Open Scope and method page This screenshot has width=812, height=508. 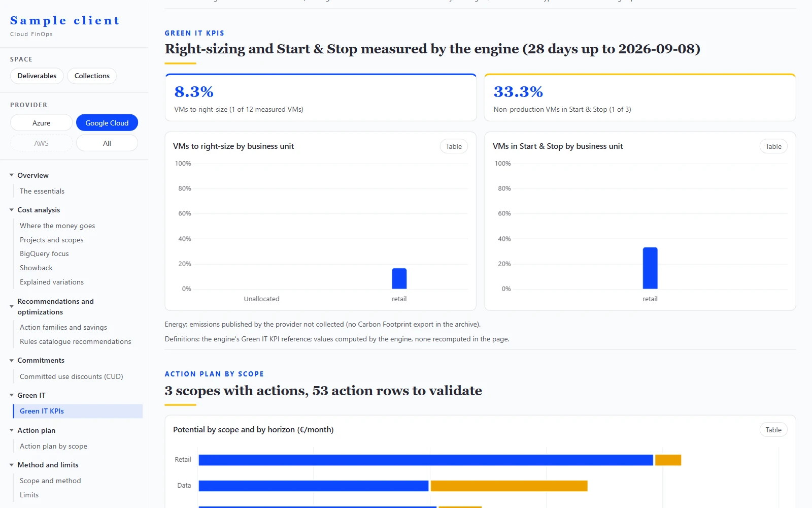(x=50, y=481)
